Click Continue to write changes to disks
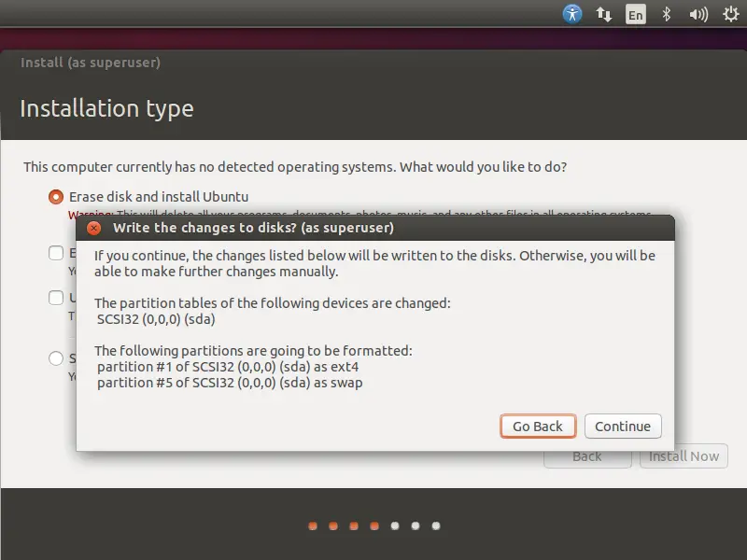 (x=623, y=427)
